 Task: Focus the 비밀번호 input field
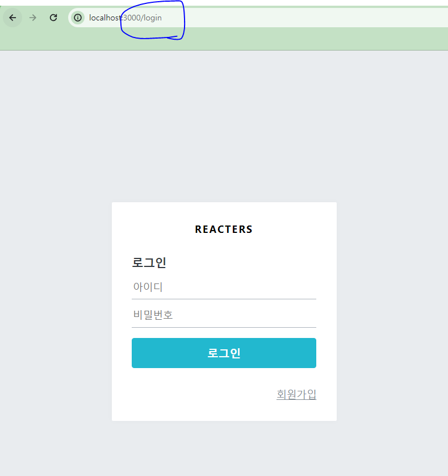(224, 315)
